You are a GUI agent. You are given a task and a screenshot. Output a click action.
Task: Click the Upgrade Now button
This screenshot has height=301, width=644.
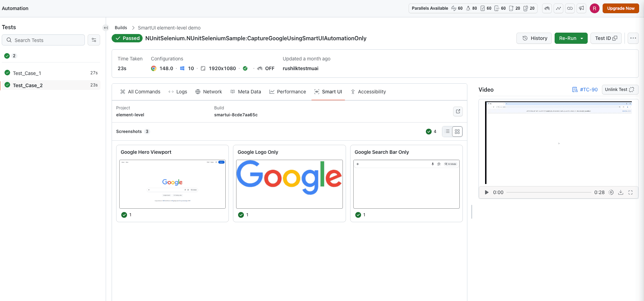tap(621, 8)
